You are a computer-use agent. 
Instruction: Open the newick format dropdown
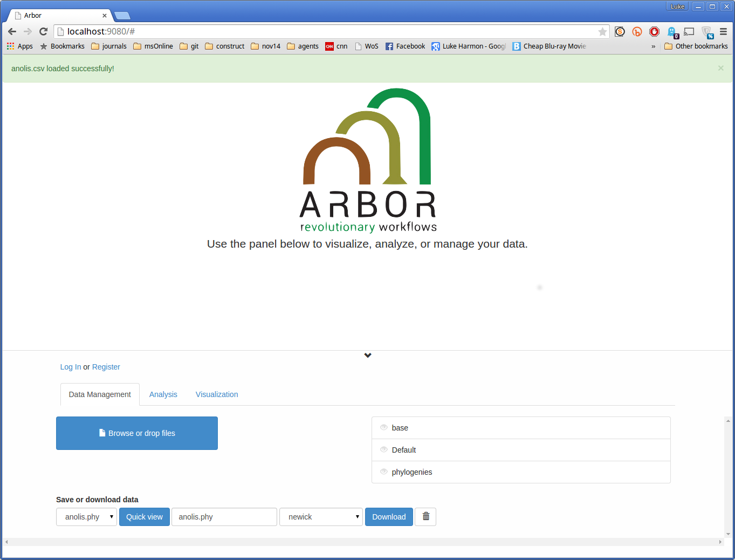(321, 517)
